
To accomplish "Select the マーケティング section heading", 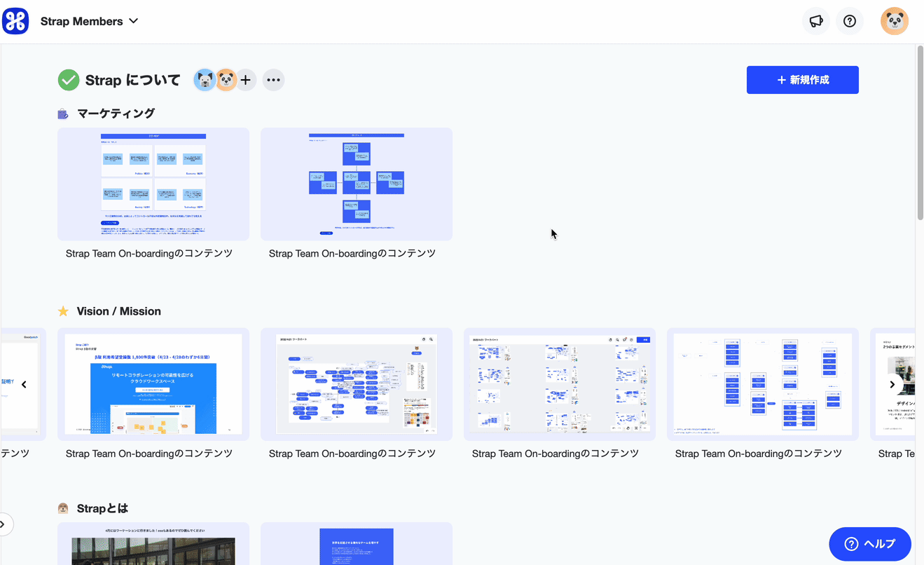I will 116,114.
